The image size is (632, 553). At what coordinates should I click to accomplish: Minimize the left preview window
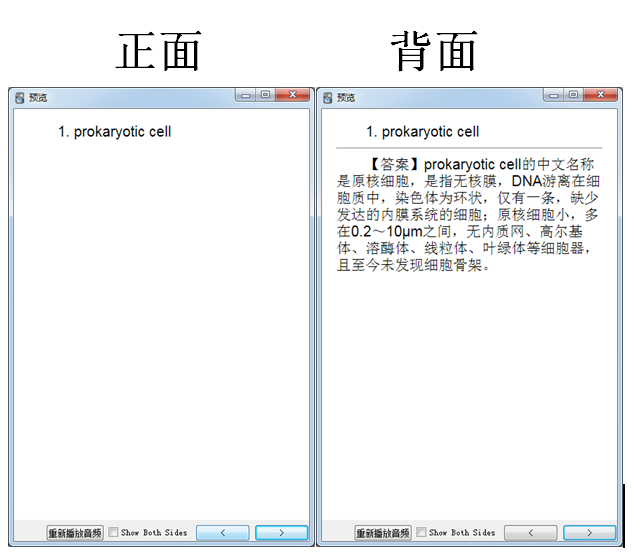click(x=245, y=95)
